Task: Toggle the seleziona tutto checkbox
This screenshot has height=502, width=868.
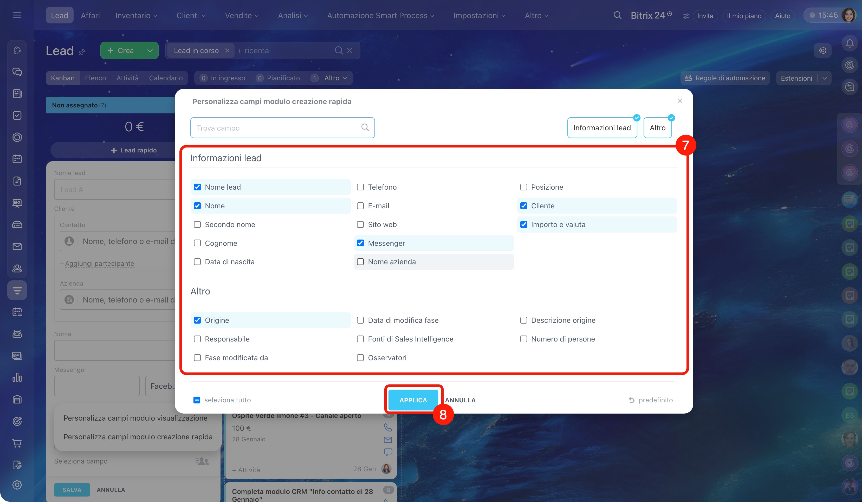Action: pos(197,400)
